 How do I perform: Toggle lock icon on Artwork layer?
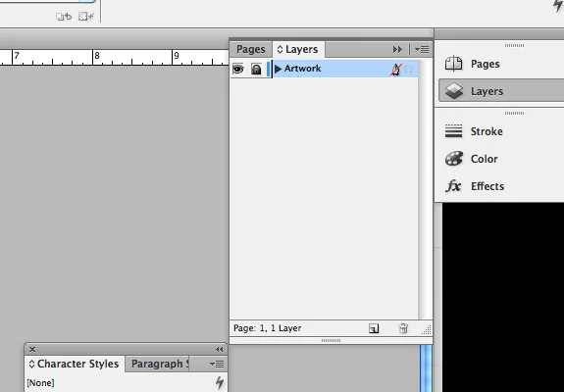tap(256, 69)
